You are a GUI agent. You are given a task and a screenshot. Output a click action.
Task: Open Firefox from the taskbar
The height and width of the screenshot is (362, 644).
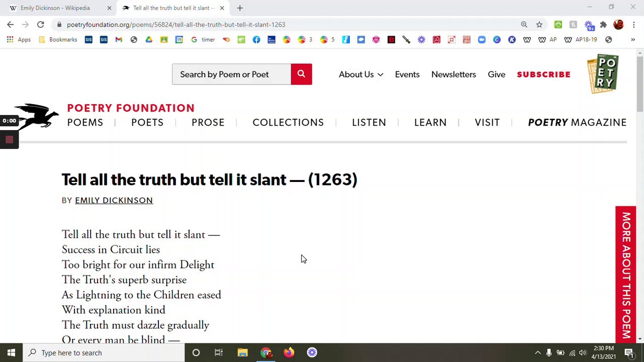(289, 353)
